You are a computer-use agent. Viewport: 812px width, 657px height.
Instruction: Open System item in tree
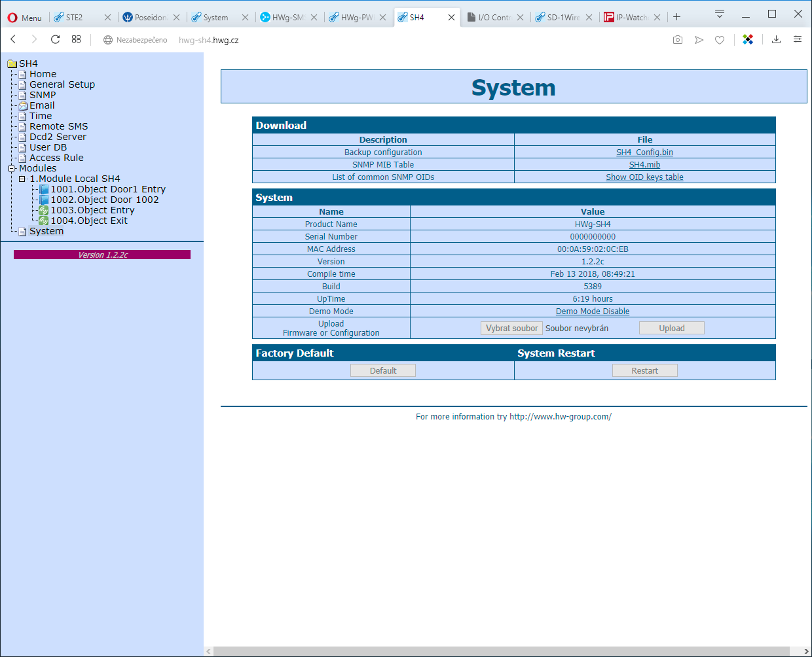[46, 231]
